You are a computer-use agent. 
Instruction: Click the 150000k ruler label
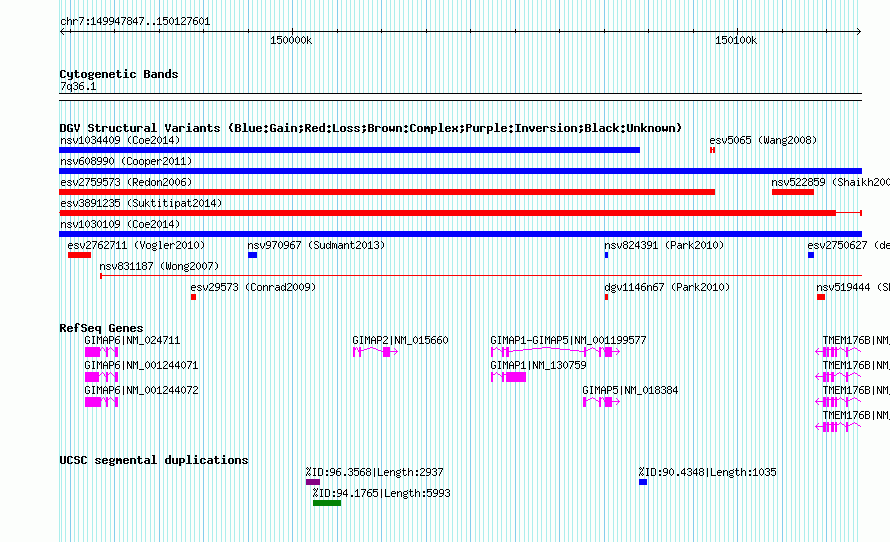[291, 40]
